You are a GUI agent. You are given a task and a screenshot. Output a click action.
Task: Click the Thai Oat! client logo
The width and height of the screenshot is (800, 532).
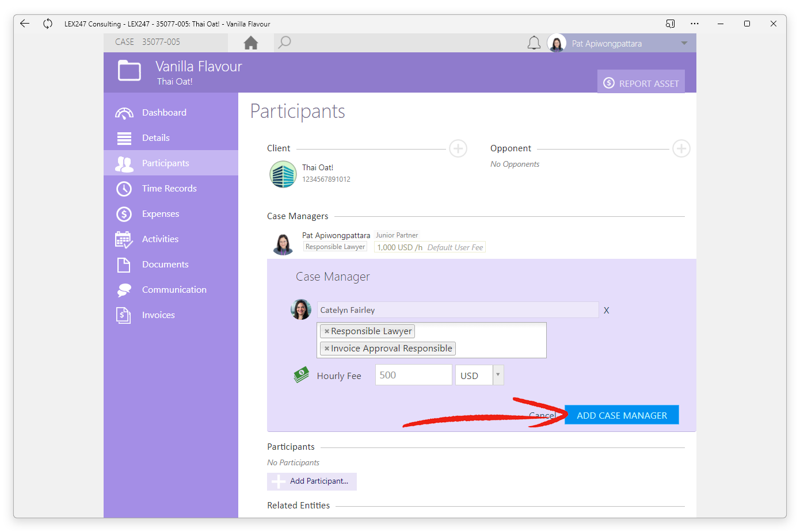[x=283, y=174]
